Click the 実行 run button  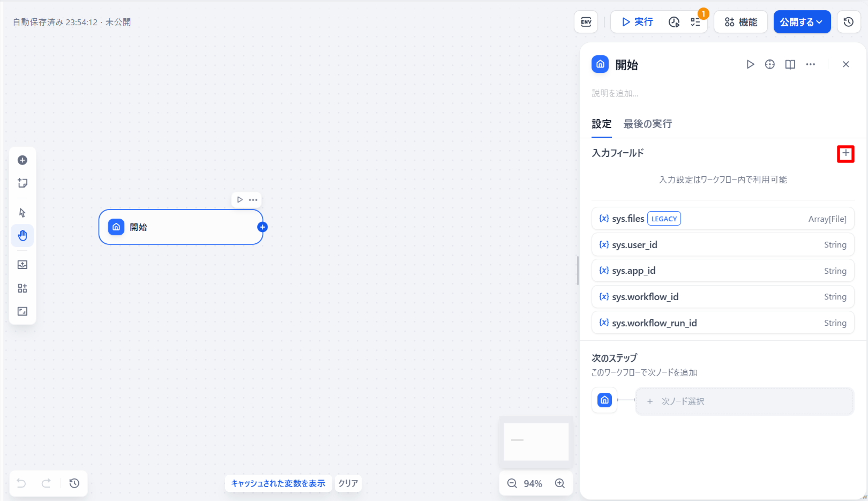point(638,22)
